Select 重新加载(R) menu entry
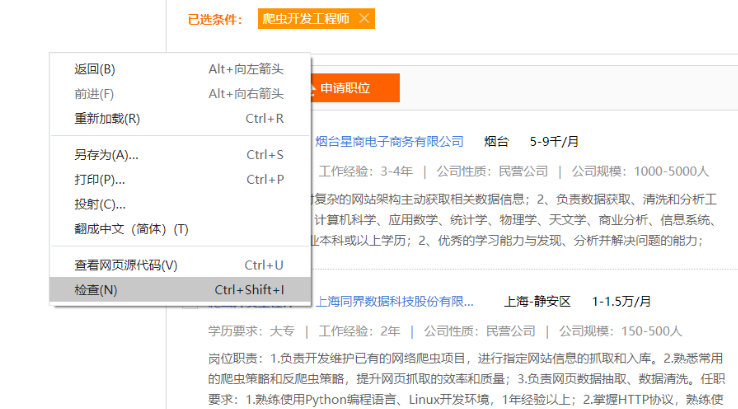Screen dimensions: 738x409 [180, 119]
